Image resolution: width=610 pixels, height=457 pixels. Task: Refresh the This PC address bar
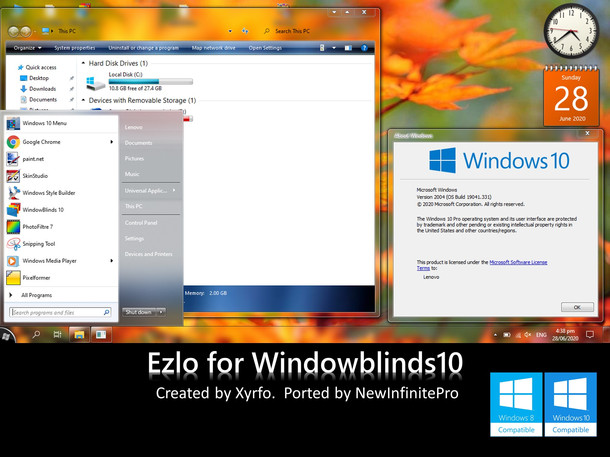(245, 31)
